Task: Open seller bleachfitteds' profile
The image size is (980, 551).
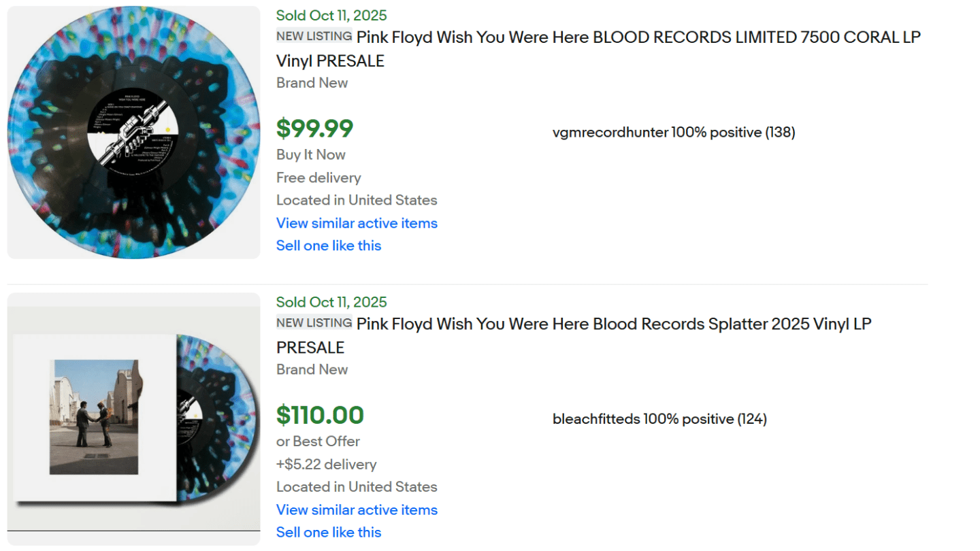Action: 596,419
